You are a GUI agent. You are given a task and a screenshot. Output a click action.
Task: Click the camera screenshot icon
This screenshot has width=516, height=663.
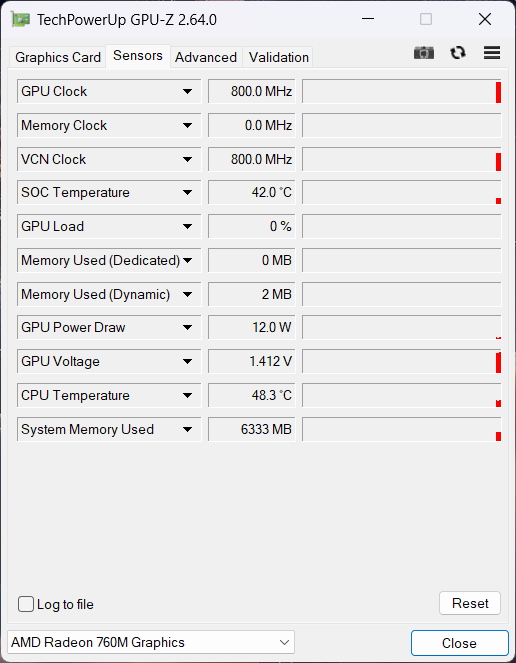pyautogui.click(x=424, y=53)
